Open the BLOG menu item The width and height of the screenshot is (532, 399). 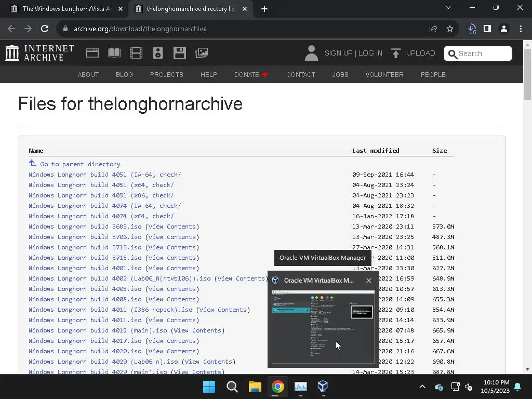coord(124,75)
